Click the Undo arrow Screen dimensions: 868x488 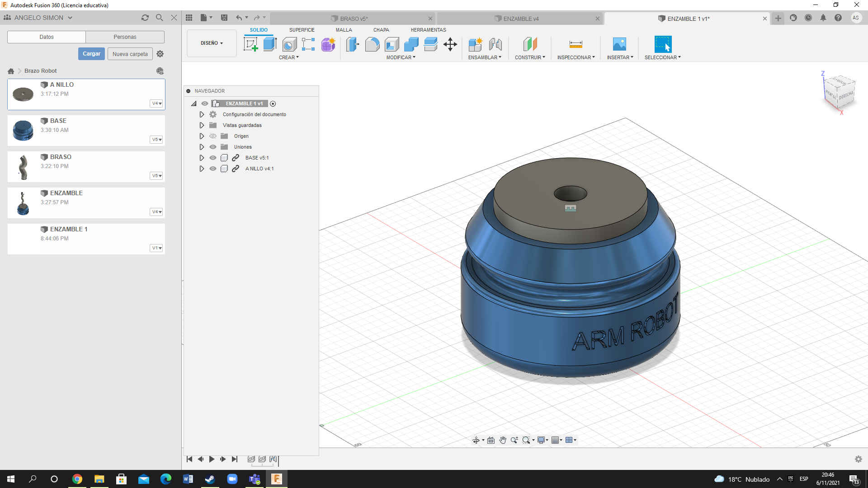[x=239, y=18]
